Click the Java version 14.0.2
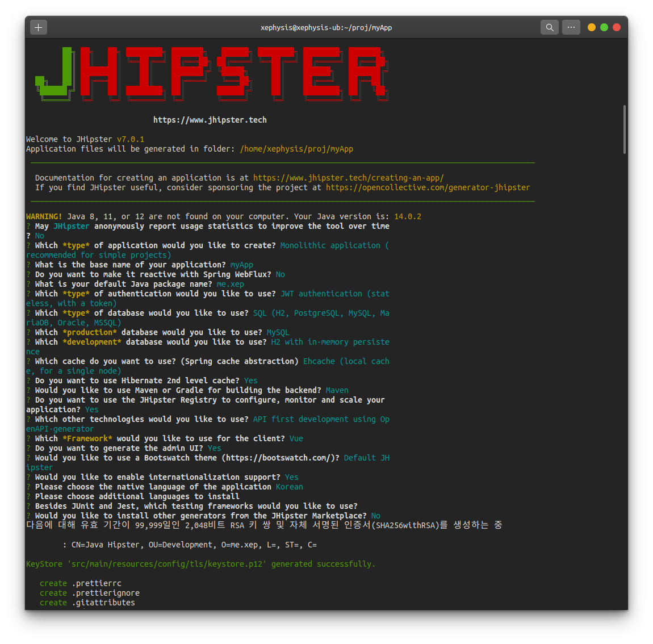 coord(408,216)
